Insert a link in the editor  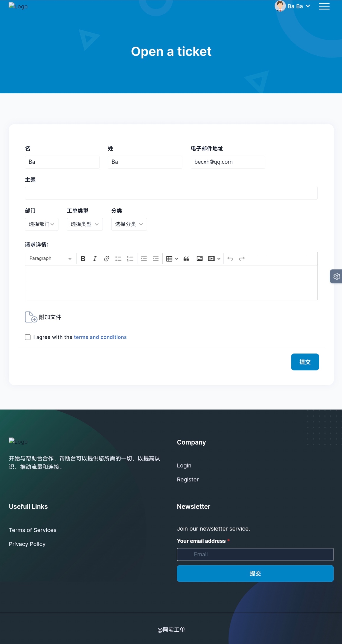pyautogui.click(x=107, y=258)
